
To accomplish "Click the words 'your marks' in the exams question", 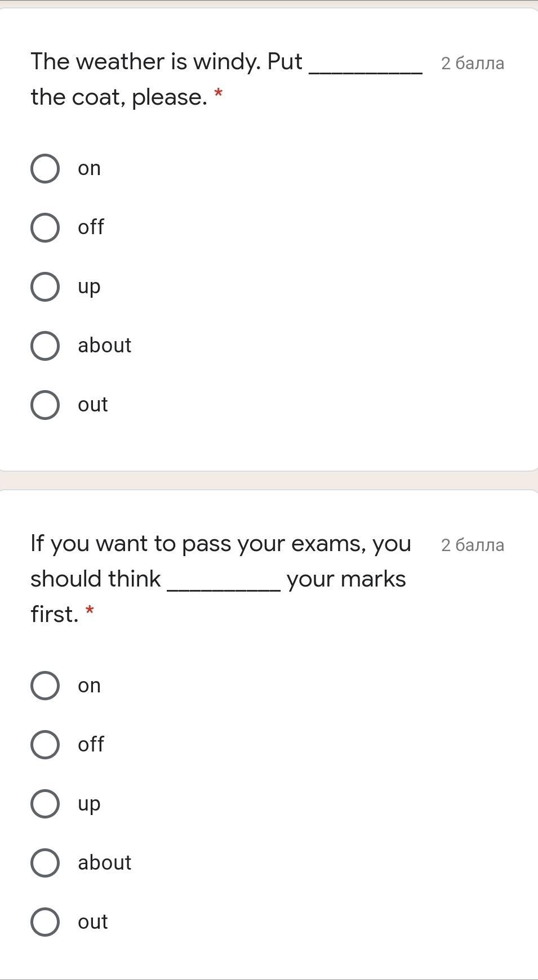I will coord(346,579).
